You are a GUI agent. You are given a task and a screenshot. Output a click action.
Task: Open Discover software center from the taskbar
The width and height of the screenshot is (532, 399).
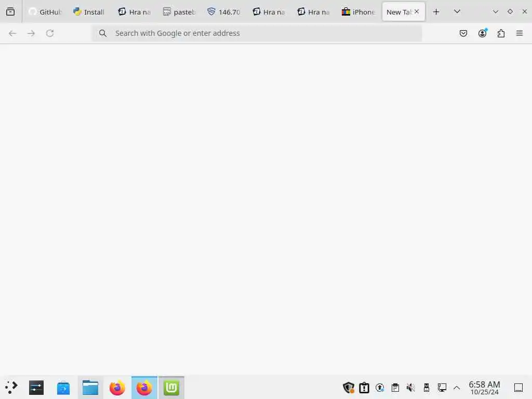[x=63, y=388]
